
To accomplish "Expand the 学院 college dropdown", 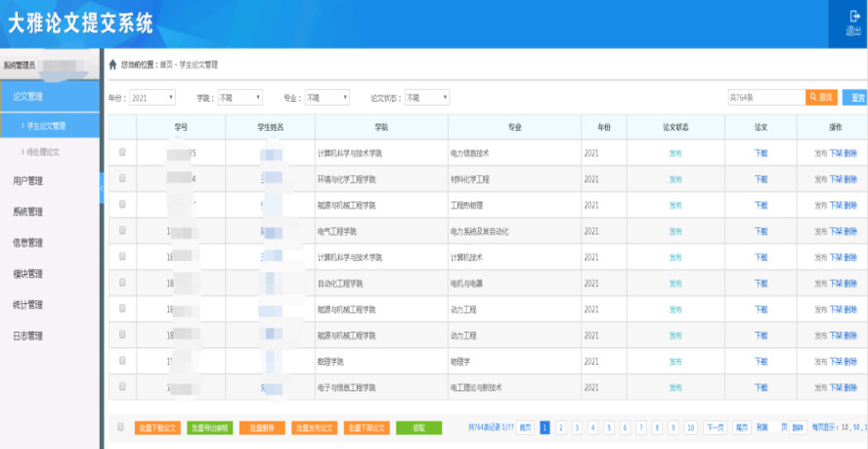I will [239, 98].
